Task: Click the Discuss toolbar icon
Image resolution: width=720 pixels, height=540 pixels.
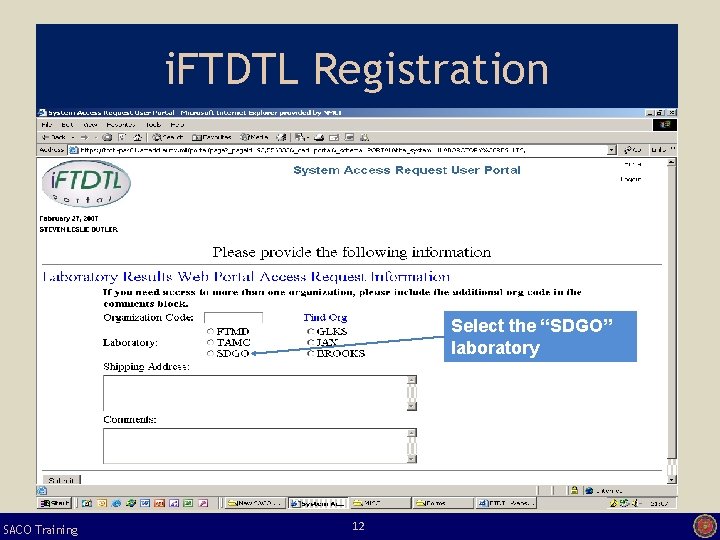Action: point(349,137)
